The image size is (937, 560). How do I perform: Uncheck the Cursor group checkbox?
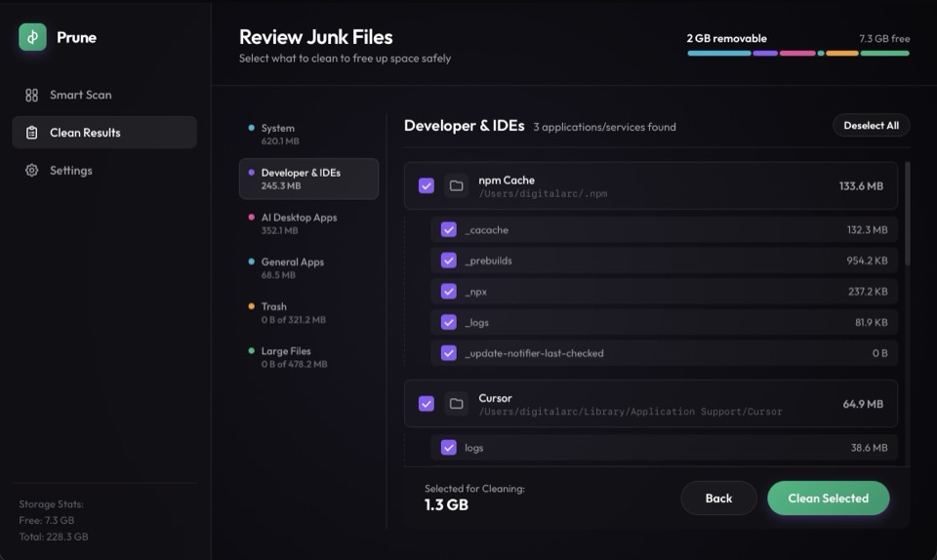coord(427,404)
